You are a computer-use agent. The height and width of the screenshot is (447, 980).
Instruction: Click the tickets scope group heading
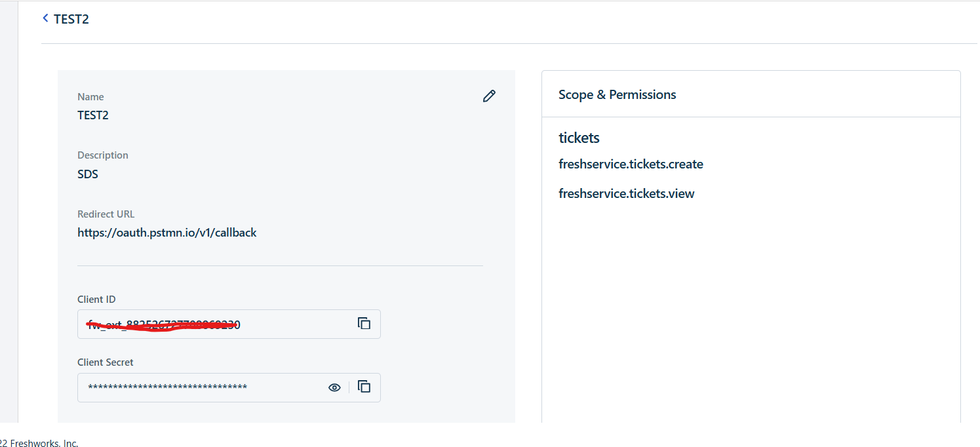[x=579, y=138]
